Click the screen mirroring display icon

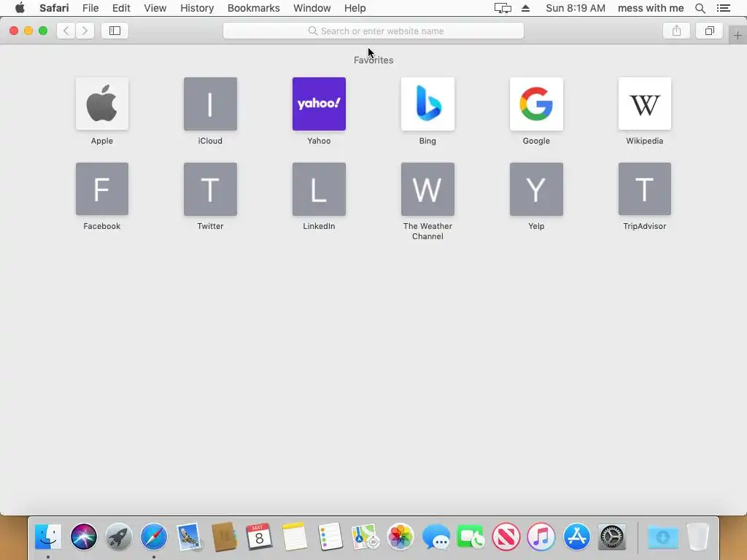(x=503, y=8)
